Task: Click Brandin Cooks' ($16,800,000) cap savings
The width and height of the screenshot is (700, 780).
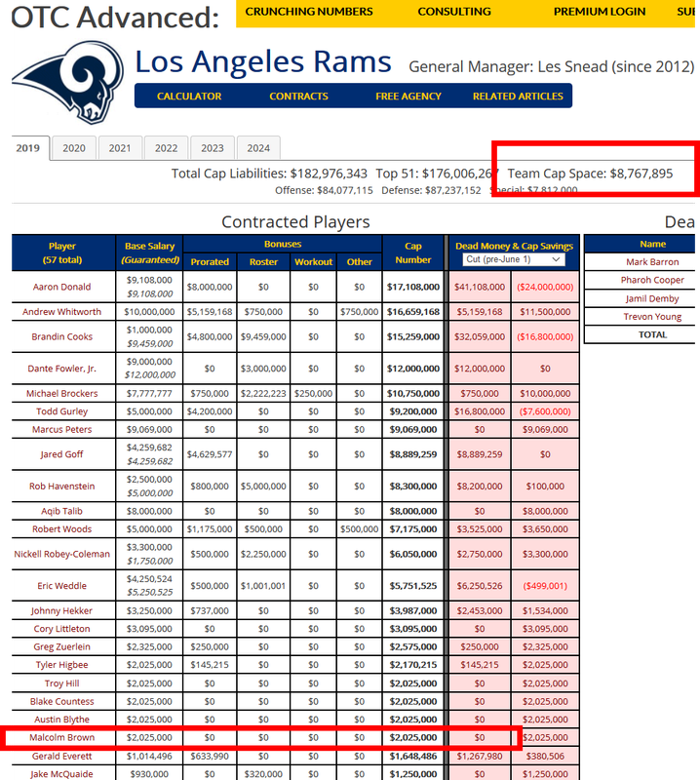Action: (545, 336)
